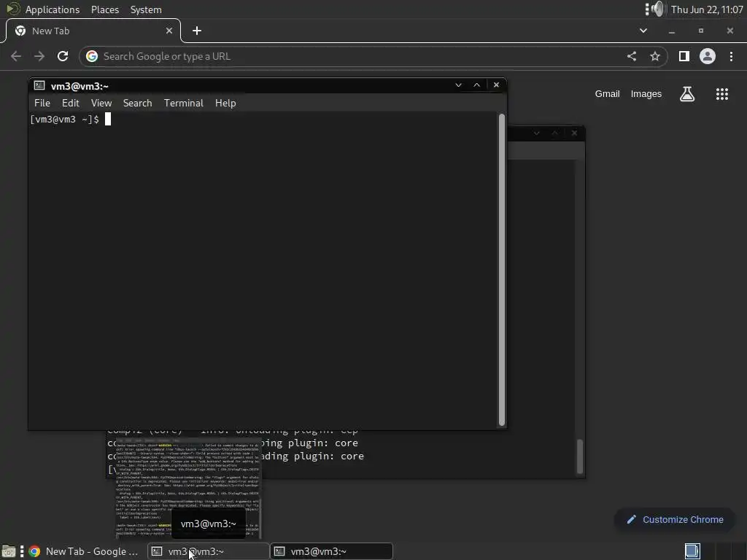Open the Search Labs flask icon
The width and height of the screenshot is (747, 560).
[687, 94]
